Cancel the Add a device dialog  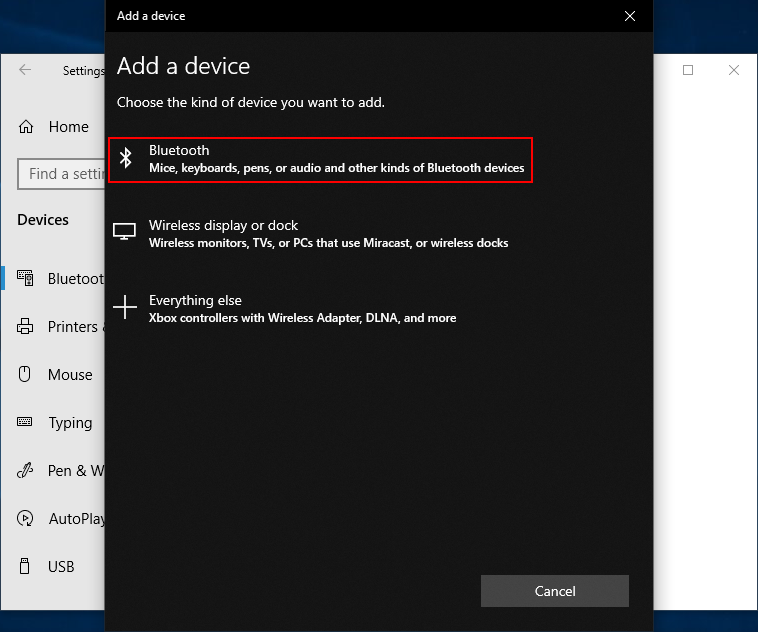click(x=554, y=591)
